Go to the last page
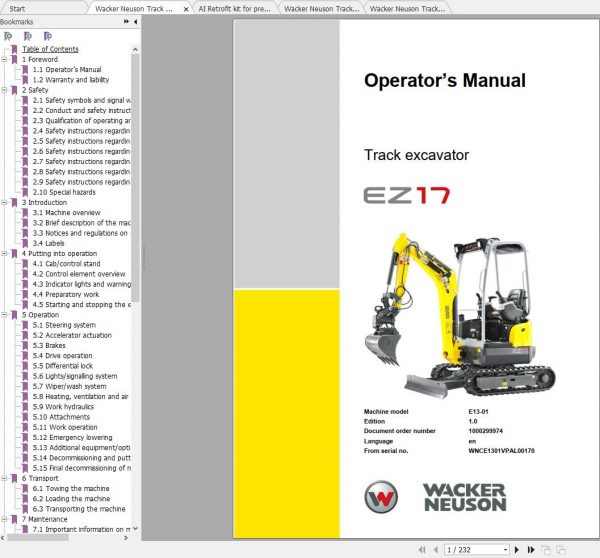This screenshot has height=558, width=600. click(x=531, y=550)
